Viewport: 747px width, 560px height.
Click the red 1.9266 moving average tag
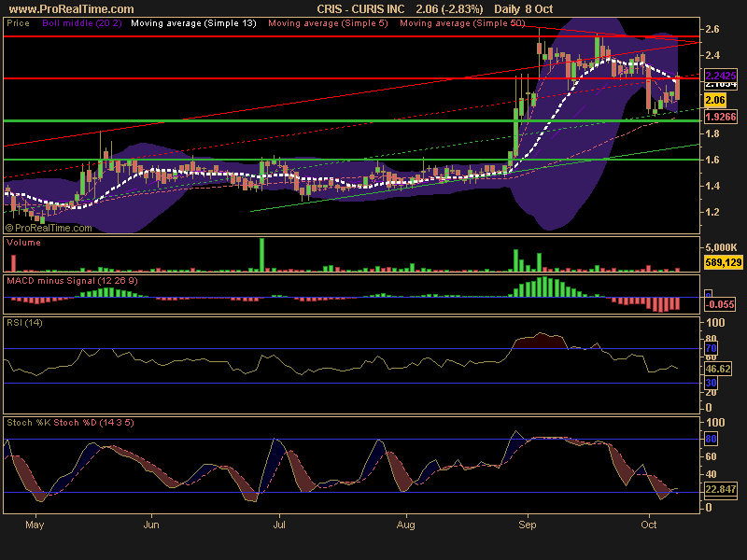(721, 117)
